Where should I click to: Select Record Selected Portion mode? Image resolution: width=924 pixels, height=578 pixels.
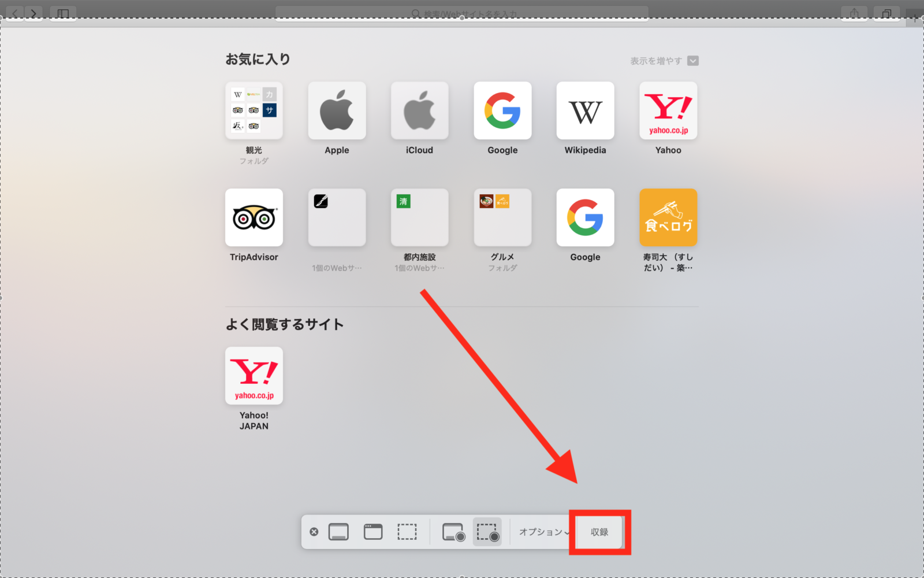coord(487,532)
